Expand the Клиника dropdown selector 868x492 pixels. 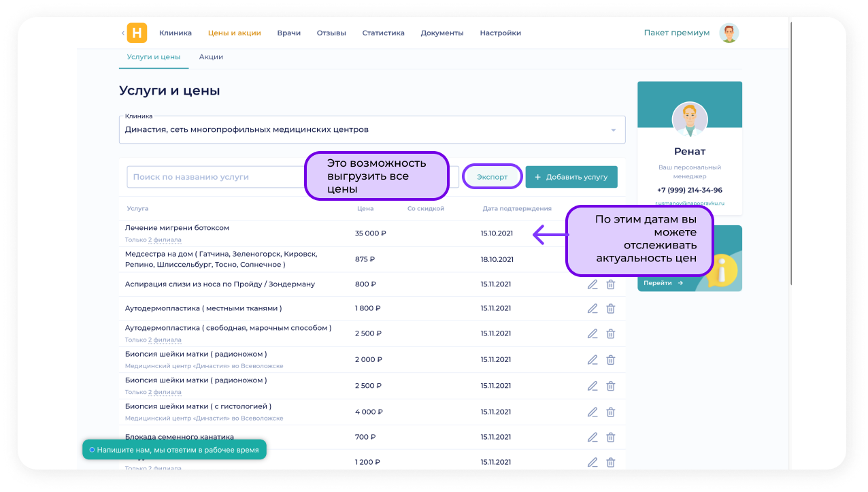pos(613,130)
